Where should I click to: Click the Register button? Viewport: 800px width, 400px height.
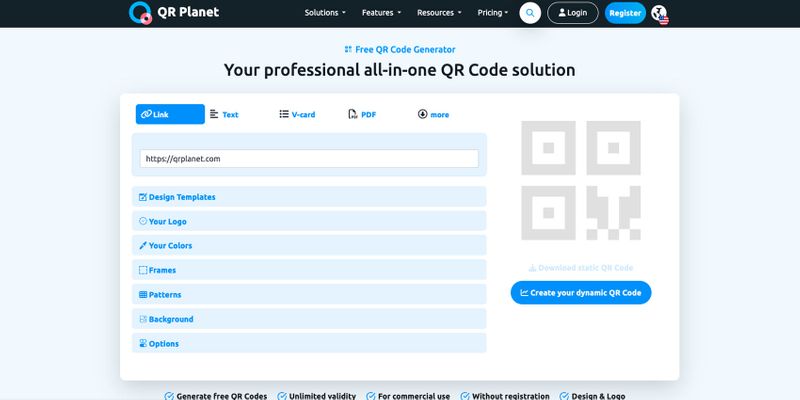tap(625, 13)
